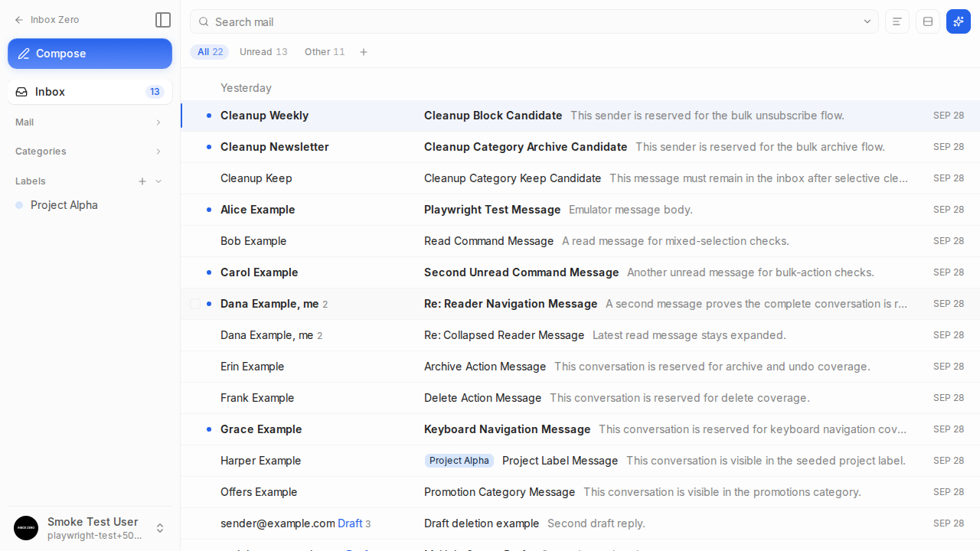The image size is (980, 551).
Task: Expand the Categories section
Action: point(90,152)
